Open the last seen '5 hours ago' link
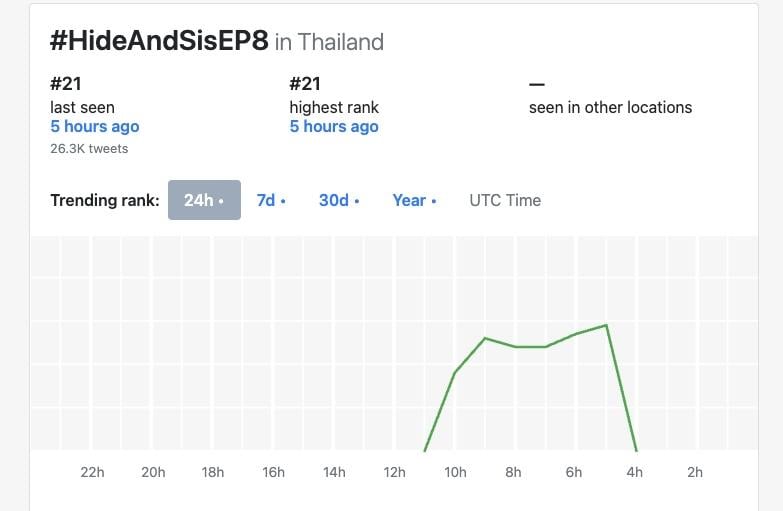This screenshot has height=511, width=783. click(x=95, y=126)
